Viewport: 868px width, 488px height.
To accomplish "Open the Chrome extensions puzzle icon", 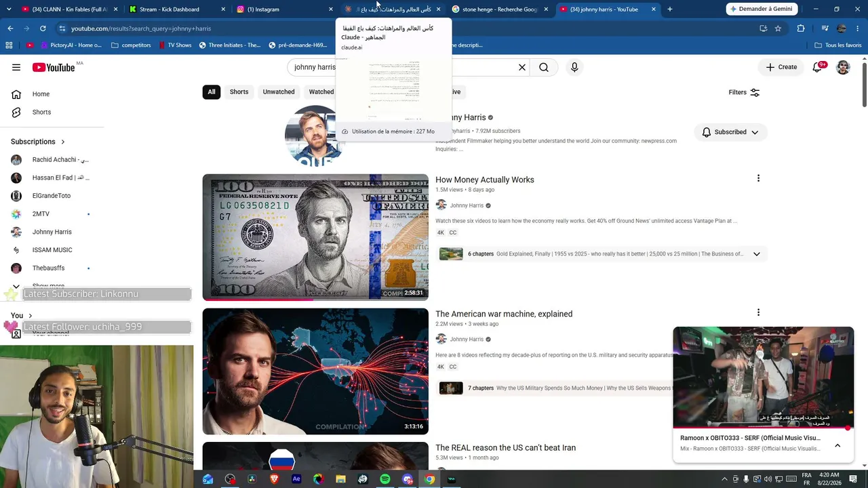I will tap(801, 28).
